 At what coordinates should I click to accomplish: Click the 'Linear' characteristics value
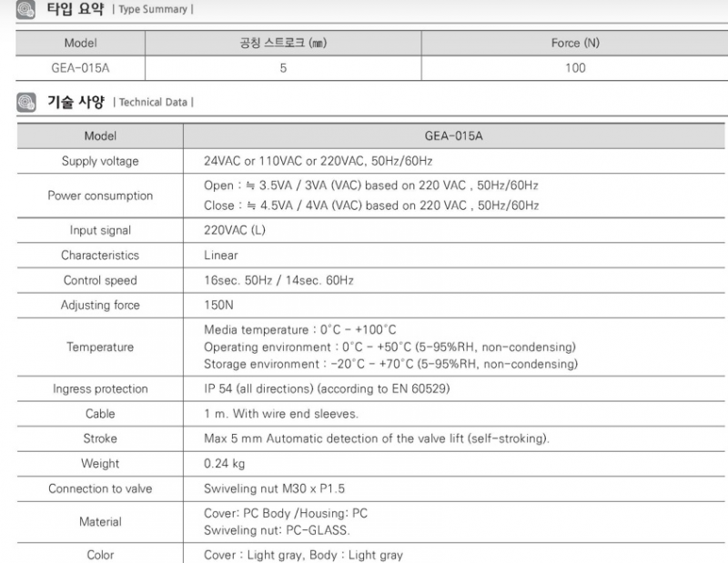(x=221, y=256)
